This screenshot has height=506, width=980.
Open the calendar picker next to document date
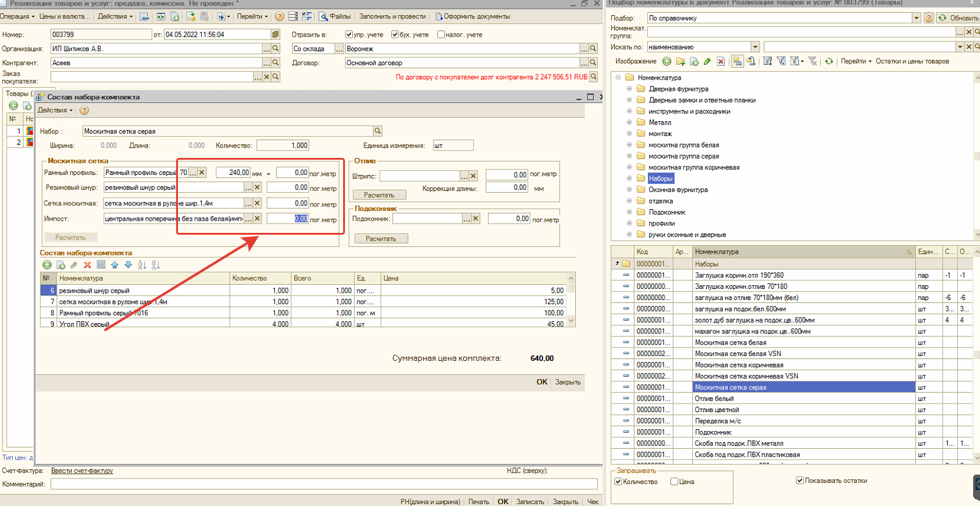[275, 35]
